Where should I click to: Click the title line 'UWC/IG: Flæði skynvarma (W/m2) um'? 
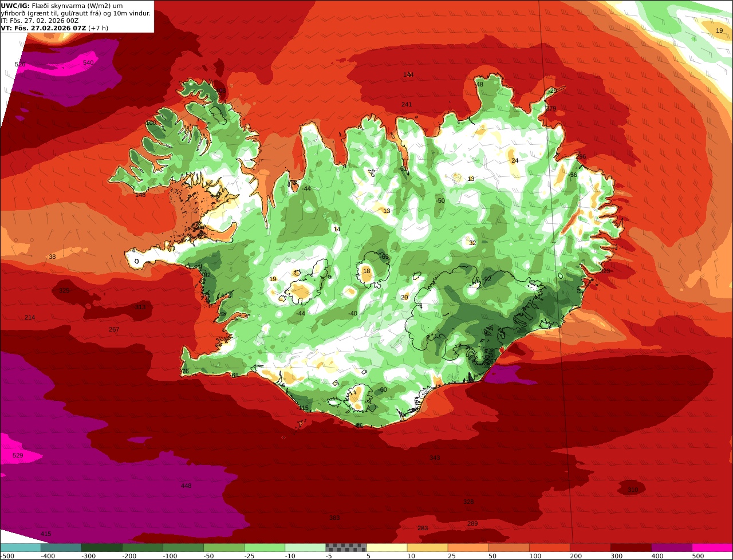pos(62,6)
